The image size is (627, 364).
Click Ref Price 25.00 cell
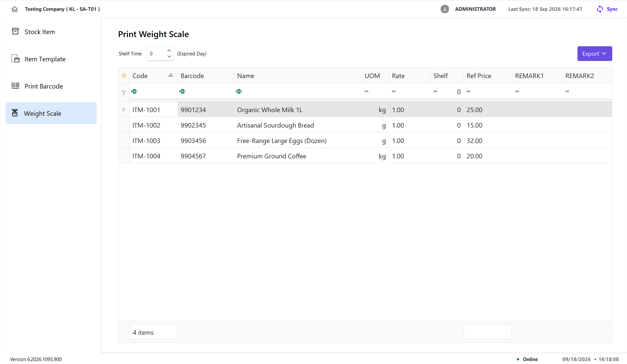pyautogui.click(x=488, y=110)
